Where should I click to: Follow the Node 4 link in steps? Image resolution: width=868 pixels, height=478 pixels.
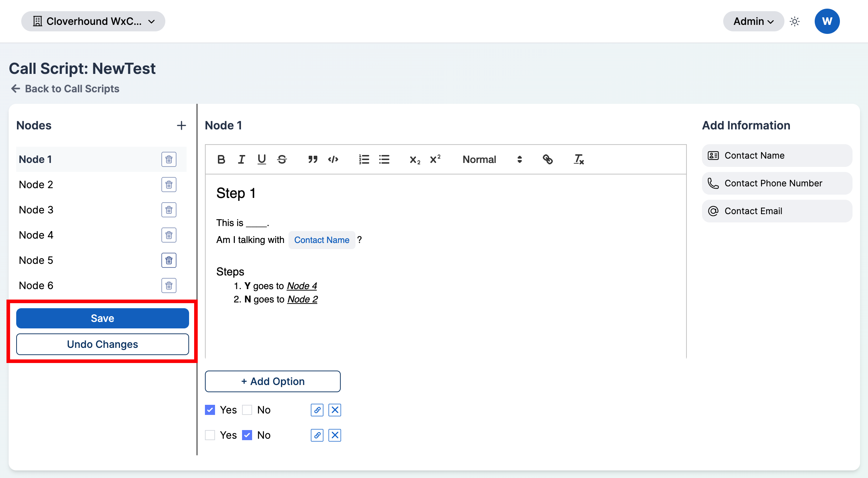[x=302, y=286]
